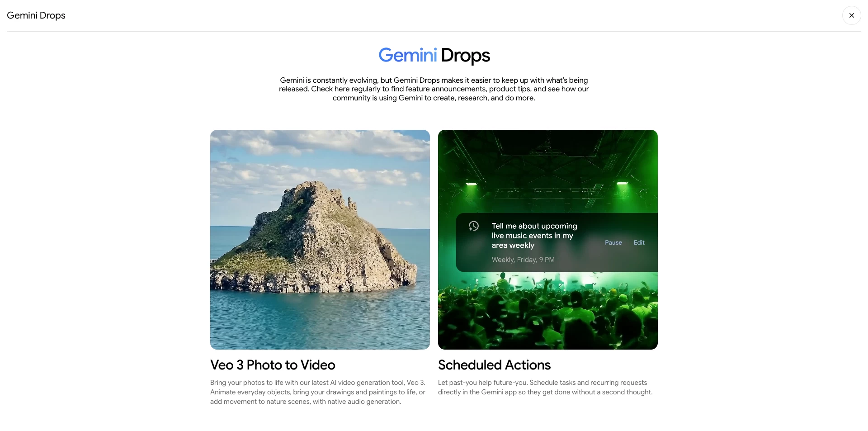Open the rocky island Veo 3 thumbnail
This screenshot has height=431, width=868.
point(320,240)
